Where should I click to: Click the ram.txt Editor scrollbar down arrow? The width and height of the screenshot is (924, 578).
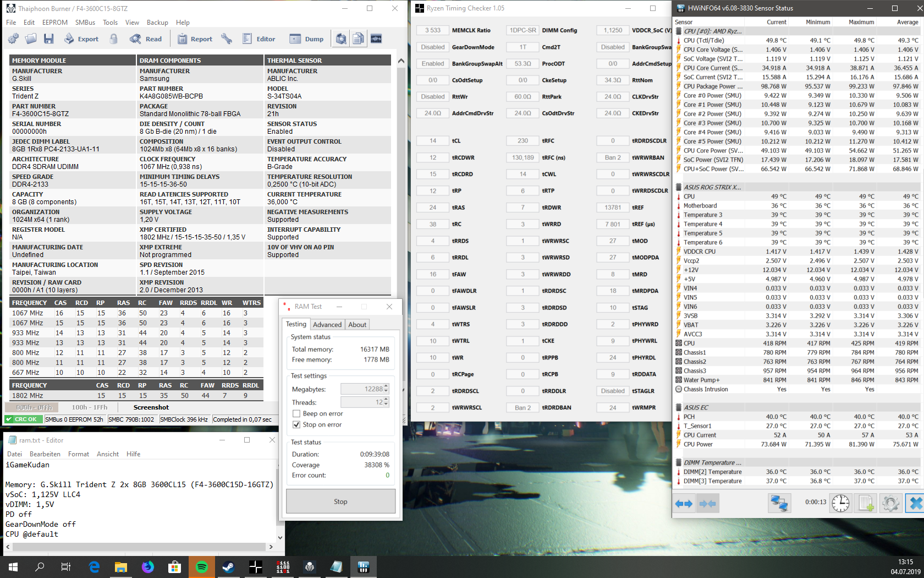pyautogui.click(x=280, y=538)
